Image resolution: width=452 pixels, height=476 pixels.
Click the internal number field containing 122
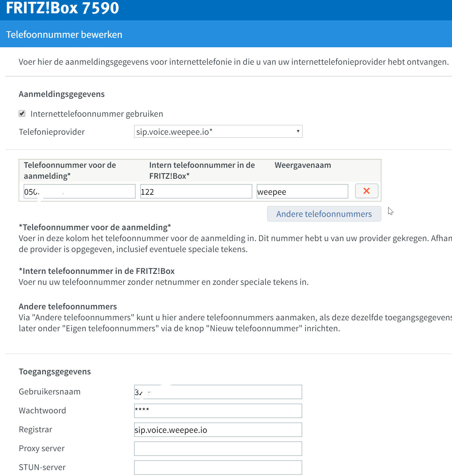coord(196,192)
